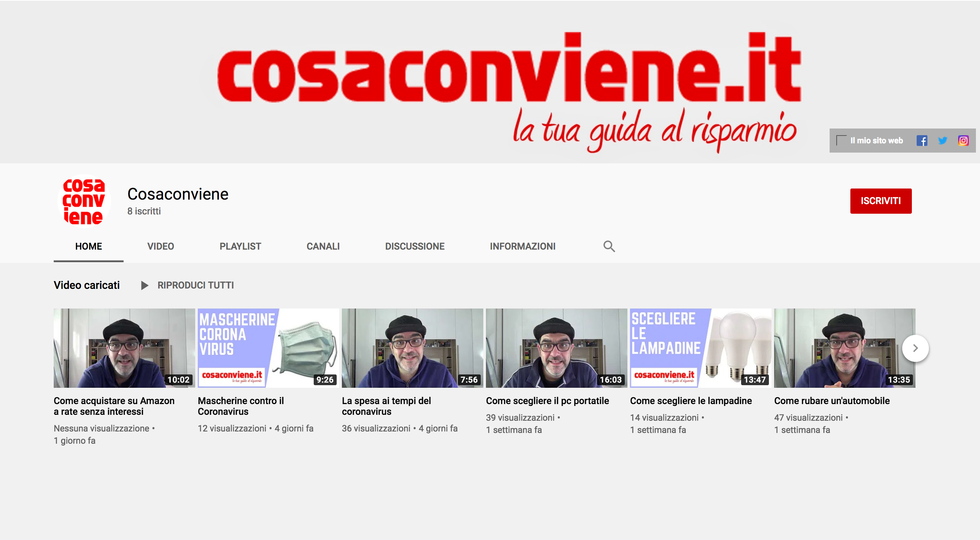Open video title Mascherine contro il Coronavirus
The width and height of the screenshot is (980, 540).
[x=241, y=406]
